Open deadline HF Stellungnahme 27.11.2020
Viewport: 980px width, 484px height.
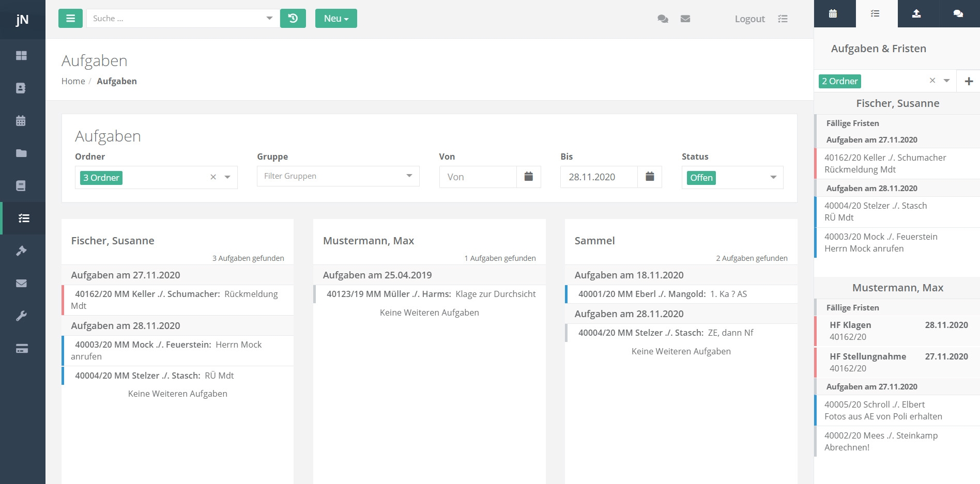(x=897, y=363)
